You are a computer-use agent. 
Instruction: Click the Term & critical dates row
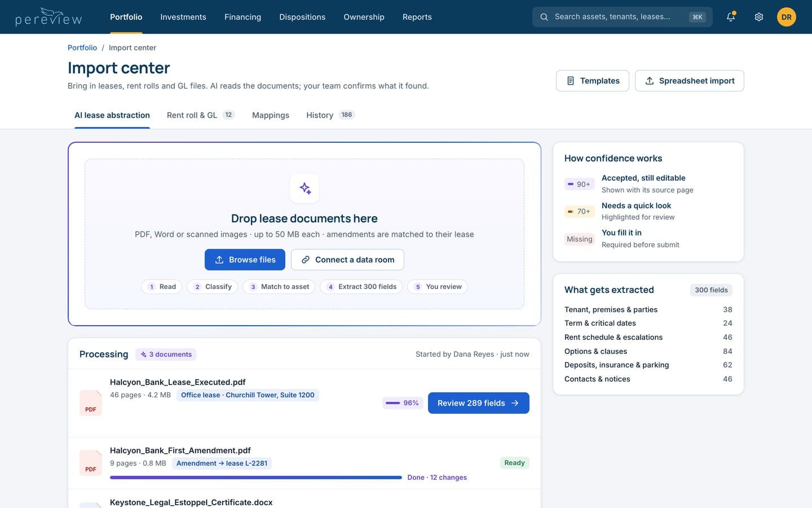(648, 323)
